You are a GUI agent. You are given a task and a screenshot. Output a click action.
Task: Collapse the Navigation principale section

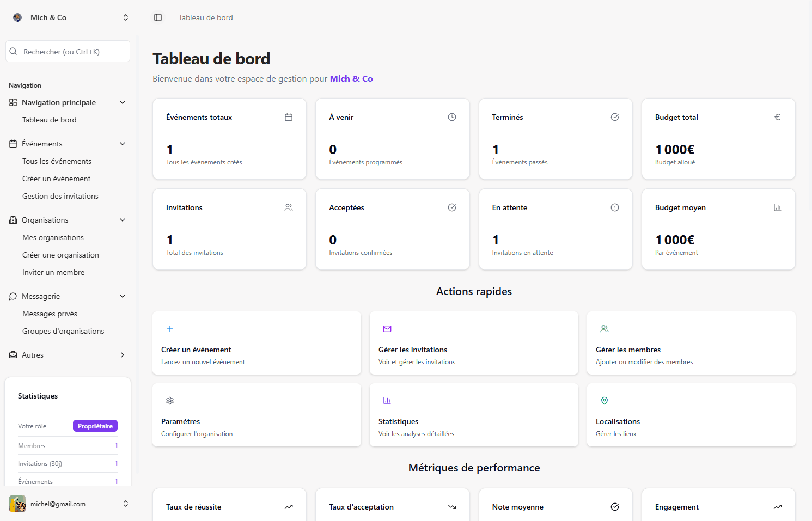coord(123,102)
